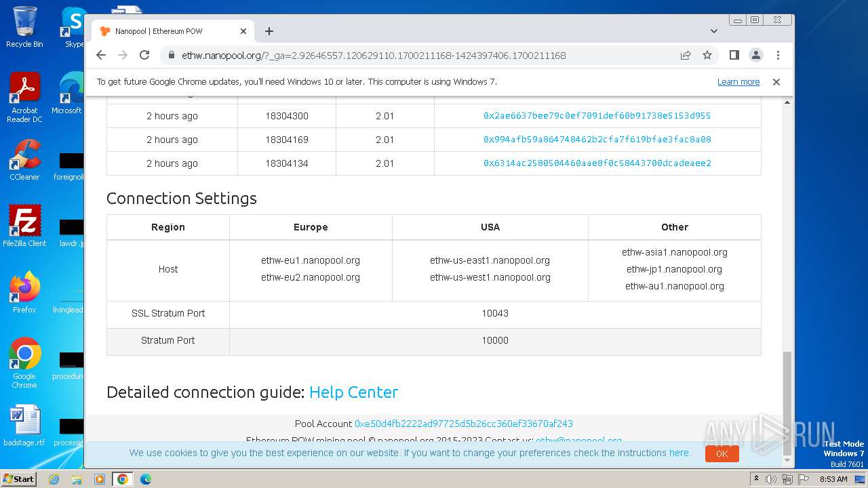Open Recycle Bin desktop icon
Viewport: 868px width, 488px height.
point(24,27)
